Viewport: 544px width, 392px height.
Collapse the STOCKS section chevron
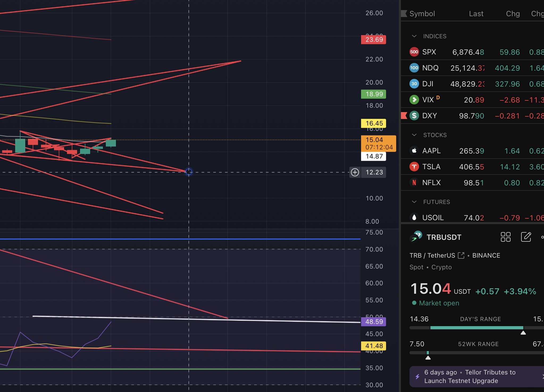414,135
